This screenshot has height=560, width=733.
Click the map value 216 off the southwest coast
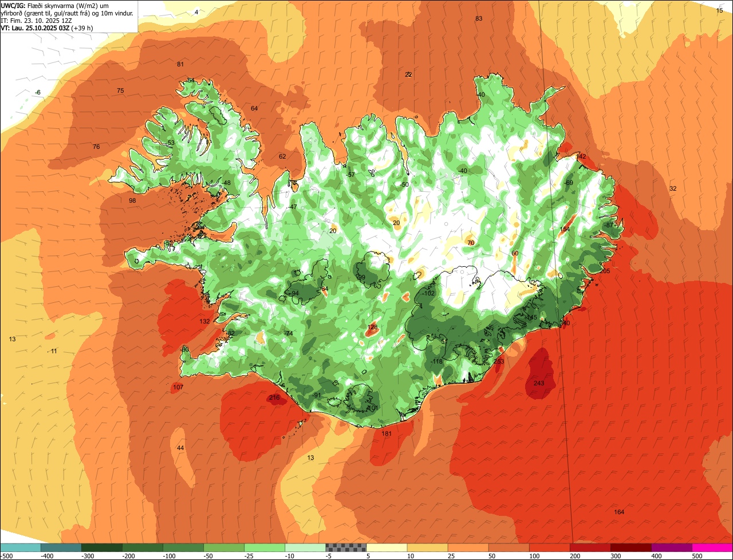point(274,397)
